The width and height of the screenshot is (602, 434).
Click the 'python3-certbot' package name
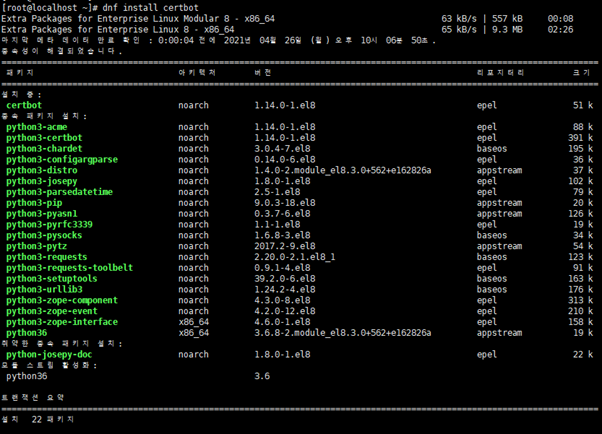pyautogui.click(x=44, y=138)
